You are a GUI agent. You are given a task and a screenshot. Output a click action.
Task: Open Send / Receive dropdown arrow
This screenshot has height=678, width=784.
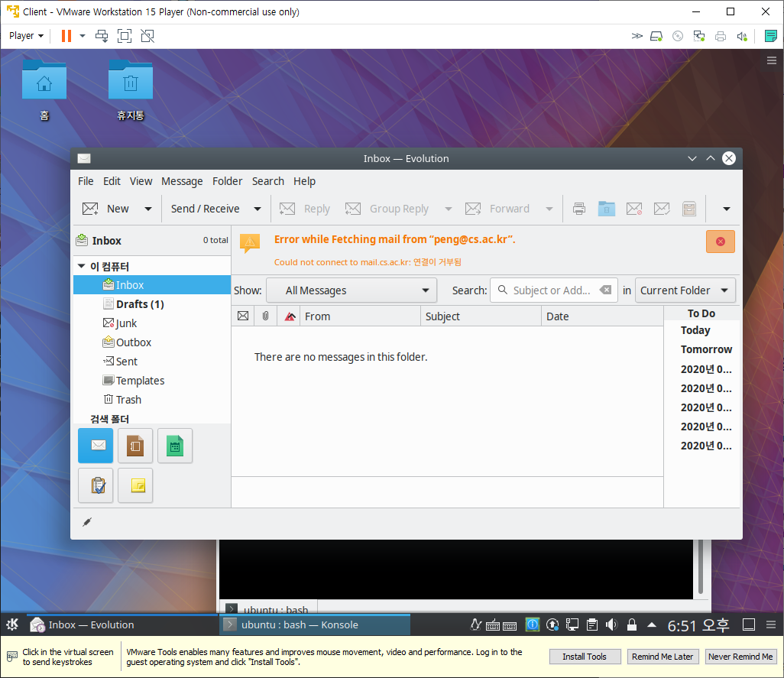pyautogui.click(x=258, y=209)
